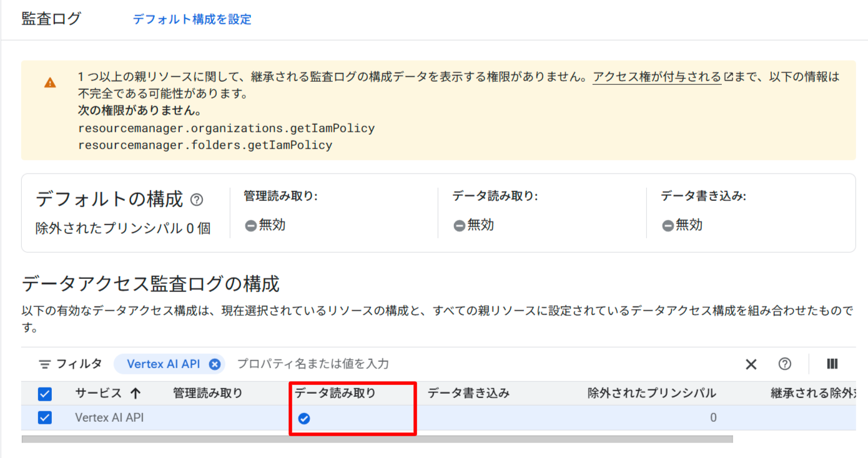Clear all filters using the X icon

[x=751, y=364]
